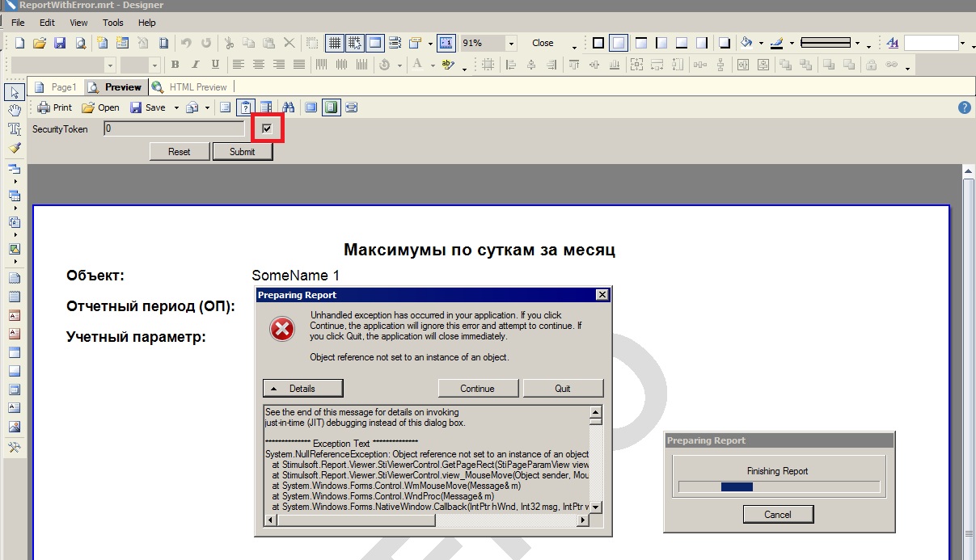Click the Find binoculars icon
This screenshot has height=560, width=976.
tap(288, 107)
